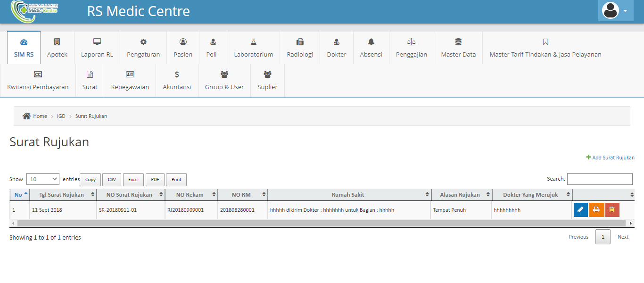Screen dimensions: 644x283
Task: Sort table by Alasan Rujukan column
Action: [461, 195]
